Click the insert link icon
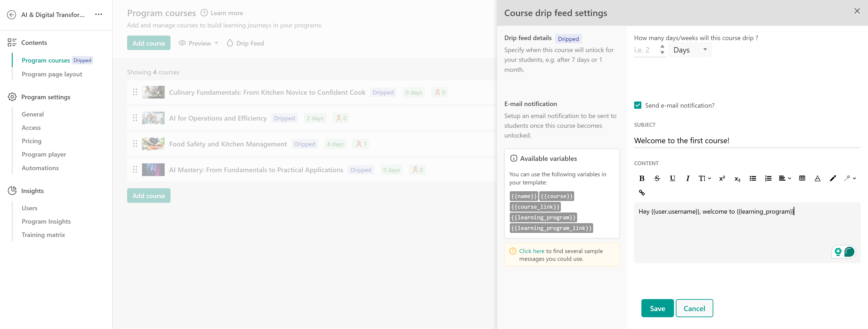This screenshot has width=868, height=329. 642,192
